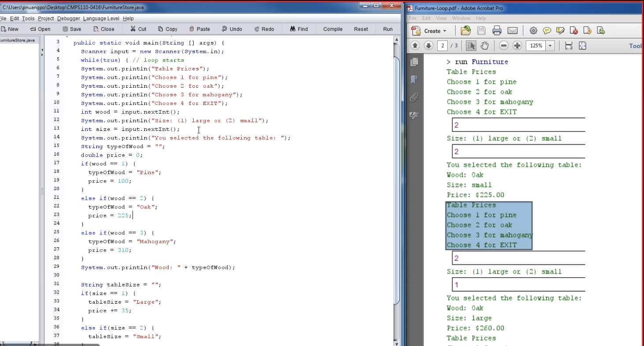Open Acrobat customize gear icon
The height and width of the screenshot is (346, 644).
(x=534, y=31)
